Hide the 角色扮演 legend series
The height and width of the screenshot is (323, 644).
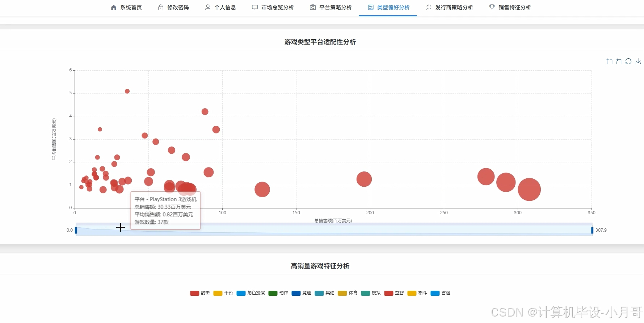[251, 293]
